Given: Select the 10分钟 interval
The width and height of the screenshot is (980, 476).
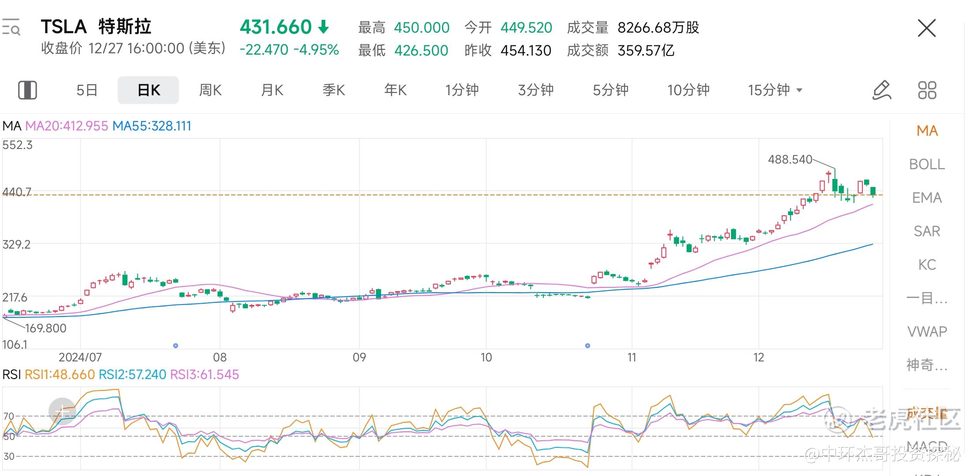Looking at the screenshot, I should pyautogui.click(x=689, y=90).
